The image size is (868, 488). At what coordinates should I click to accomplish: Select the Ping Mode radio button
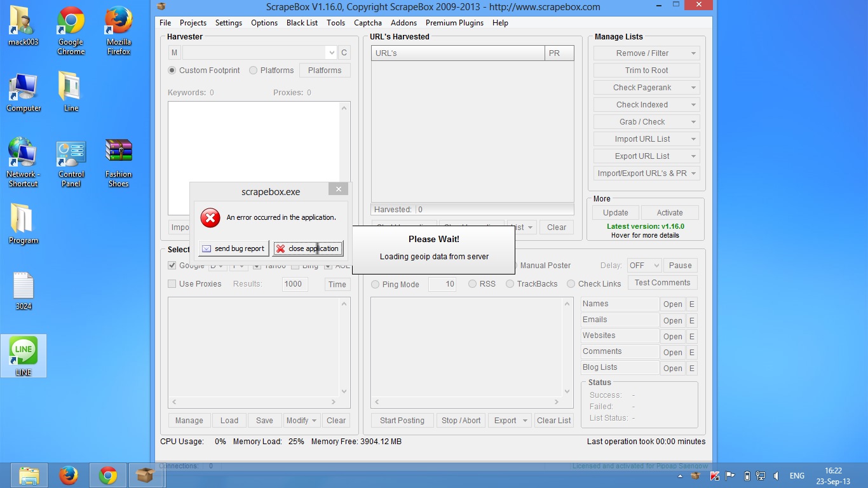coord(376,285)
